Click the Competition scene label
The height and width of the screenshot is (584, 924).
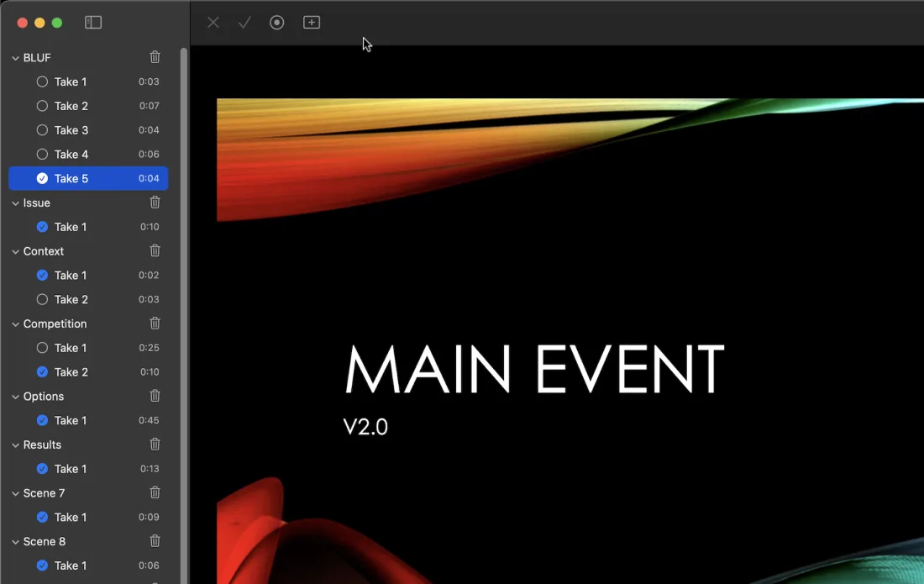(x=55, y=324)
